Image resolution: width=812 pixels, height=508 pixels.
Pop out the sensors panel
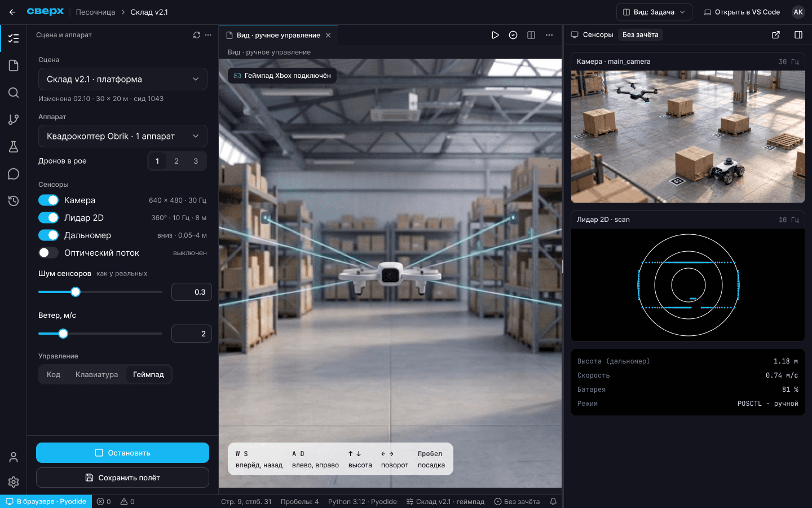coord(776,35)
